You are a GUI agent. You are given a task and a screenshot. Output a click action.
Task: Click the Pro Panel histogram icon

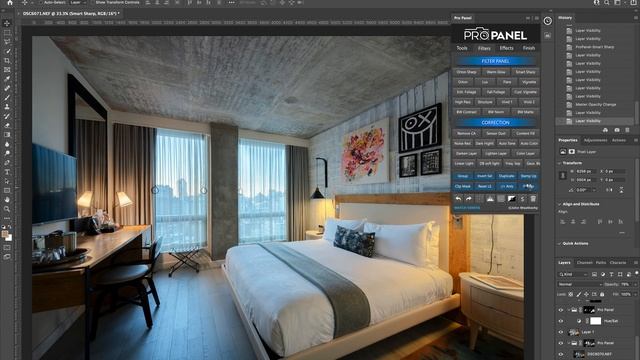coord(490,199)
